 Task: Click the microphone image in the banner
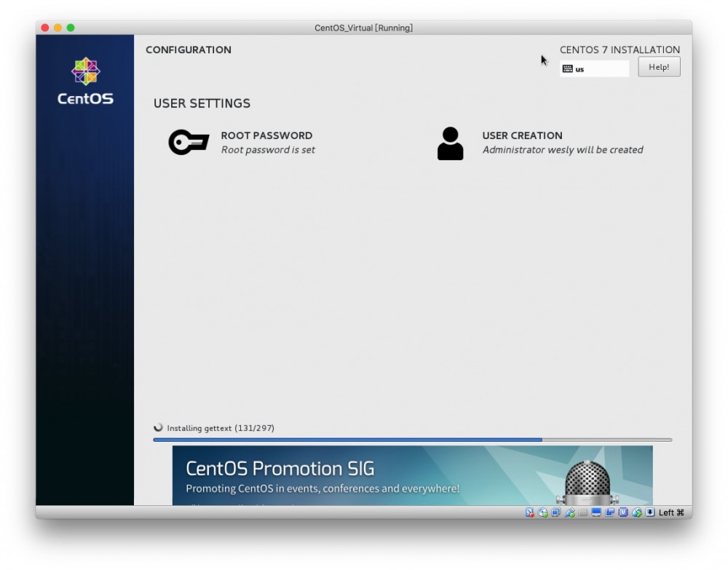pyautogui.click(x=587, y=483)
